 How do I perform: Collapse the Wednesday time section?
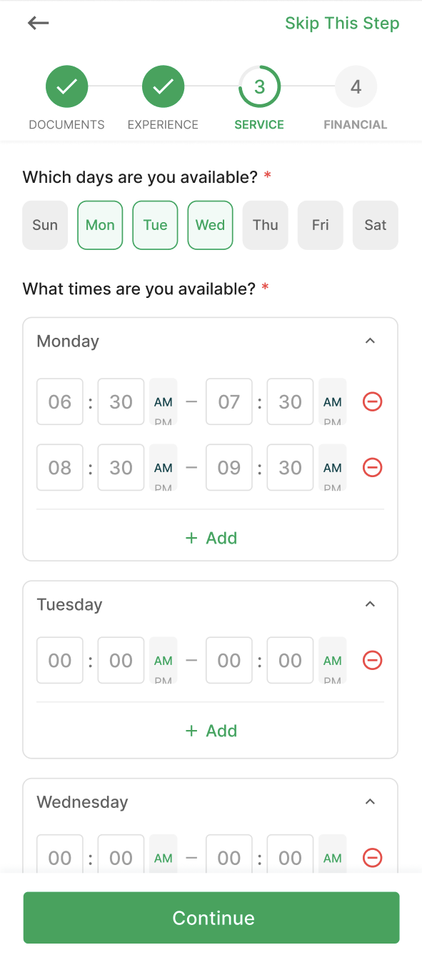pos(370,801)
